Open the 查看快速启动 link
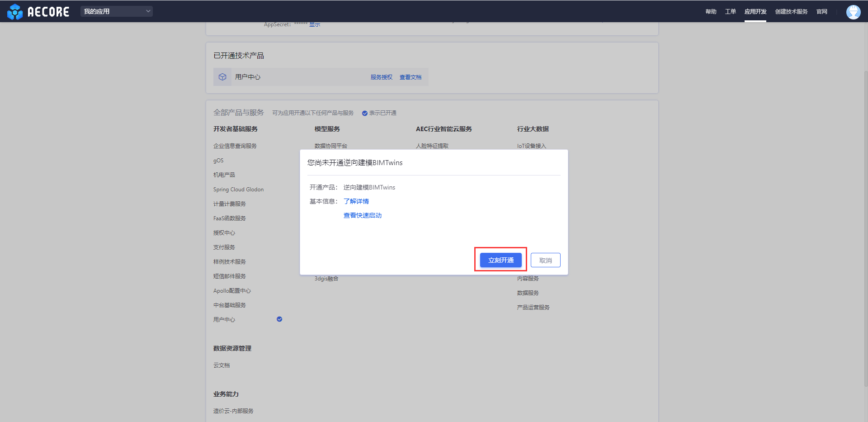 coord(363,215)
